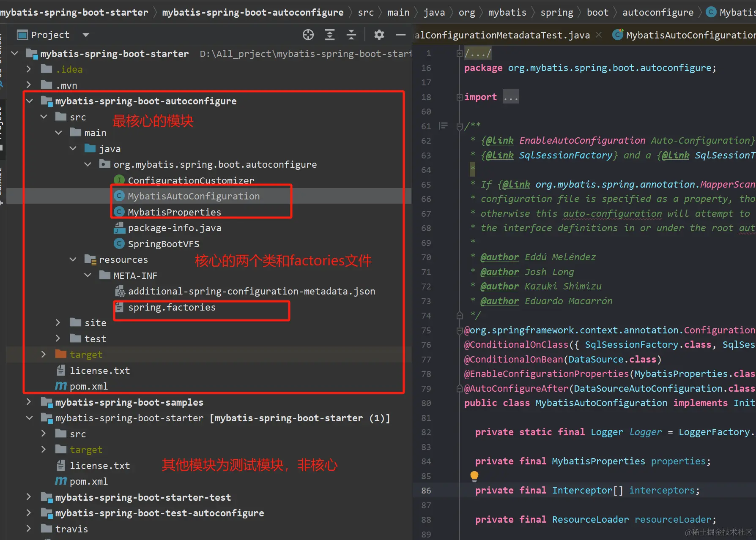Click the Expand All icon in Project toolbar
The width and height of the screenshot is (756, 540).
(330, 35)
